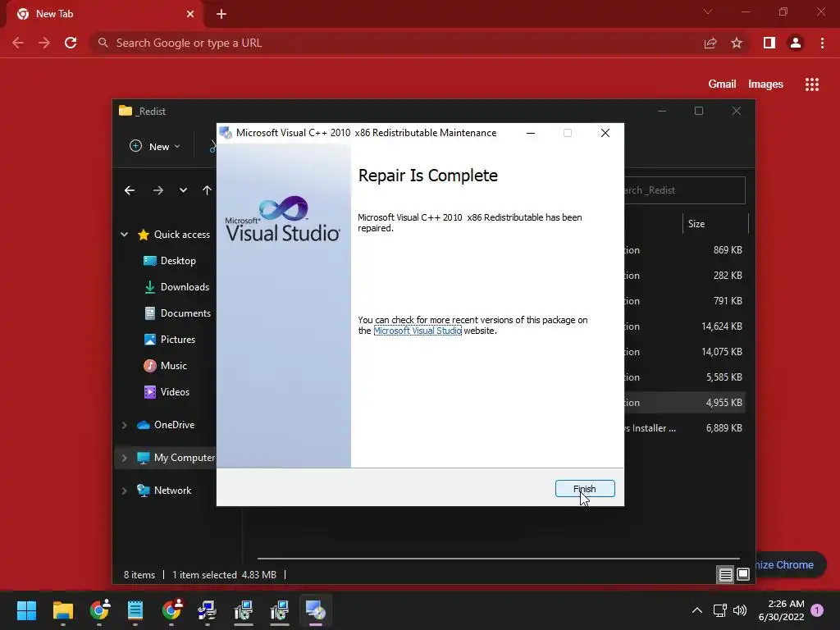Open Chrome's three-dot menu
Screen dimensions: 840x630
click(x=822, y=43)
